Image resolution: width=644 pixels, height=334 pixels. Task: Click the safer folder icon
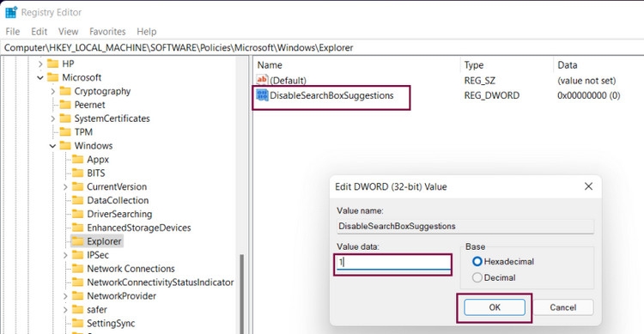coord(77,309)
